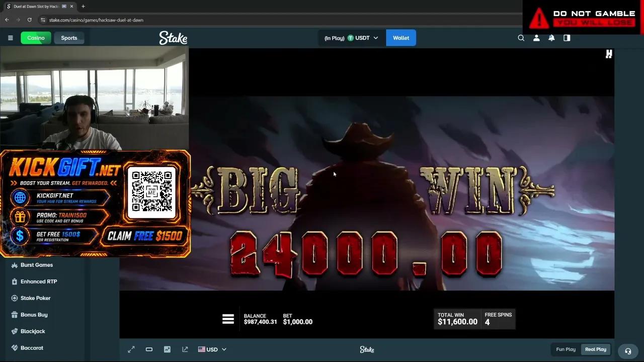This screenshot has height=362, width=644.
Task: Open the slot game's menu icon beside Balance
Action: 228,319
